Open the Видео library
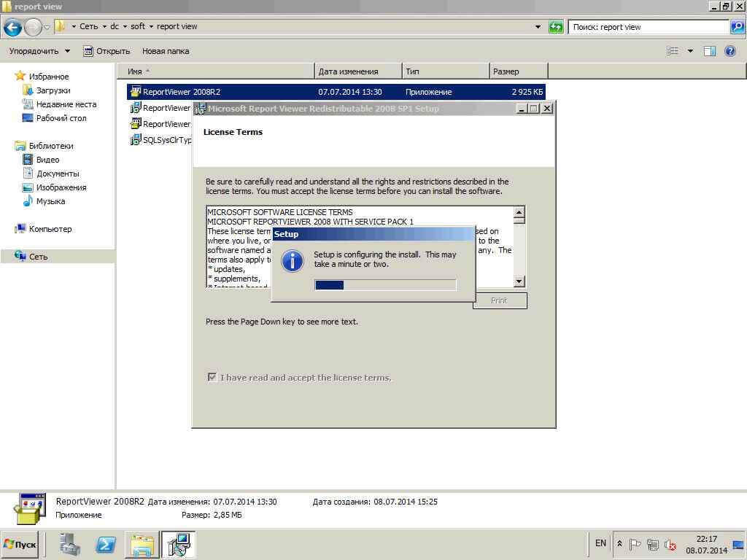 pos(41,160)
